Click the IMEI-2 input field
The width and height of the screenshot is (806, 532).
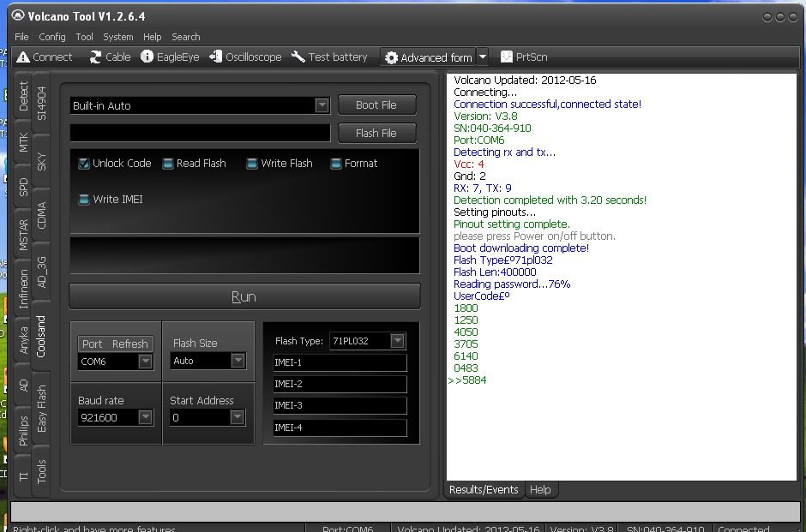tap(340, 384)
